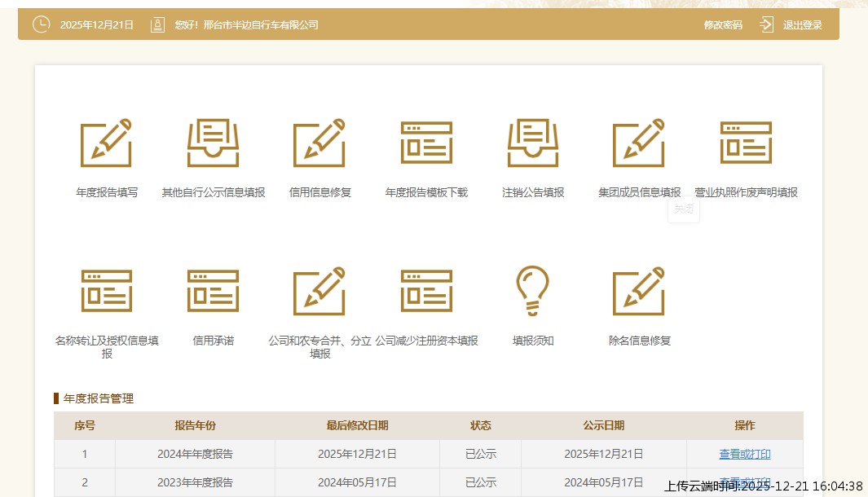Click the 关闭 tooltip button
The image size is (868, 497).
pos(684,209)
